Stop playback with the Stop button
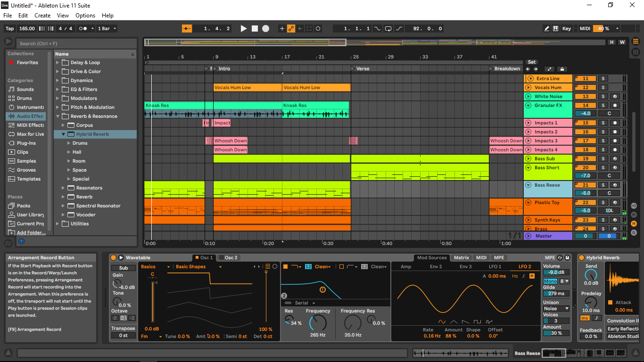Image resolution: width=644 pixels, height=362 pixels. 255,29
